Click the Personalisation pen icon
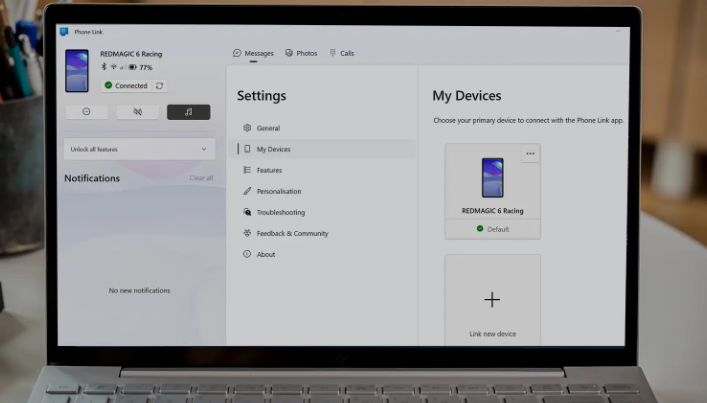 pyautogui.click(x=247, y=191)
